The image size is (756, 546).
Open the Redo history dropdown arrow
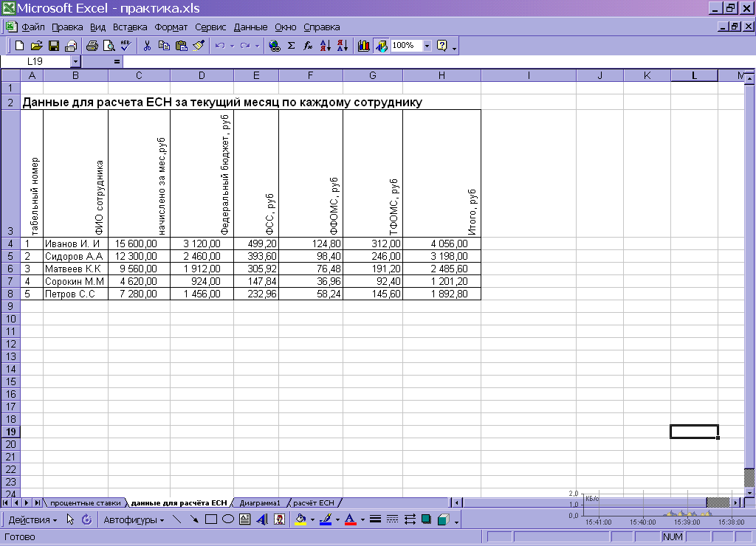[257, 46]
